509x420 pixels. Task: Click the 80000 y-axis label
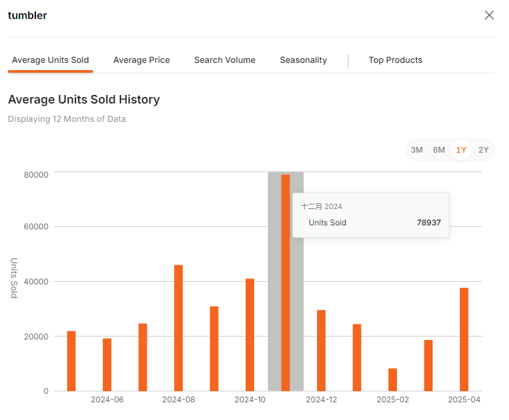pos(36,175)
